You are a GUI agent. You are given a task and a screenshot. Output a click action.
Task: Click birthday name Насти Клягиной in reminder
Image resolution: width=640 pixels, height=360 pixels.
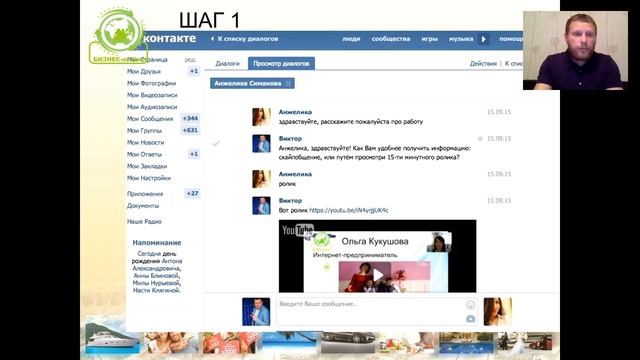pyautogui.click(x=156, y=290)
